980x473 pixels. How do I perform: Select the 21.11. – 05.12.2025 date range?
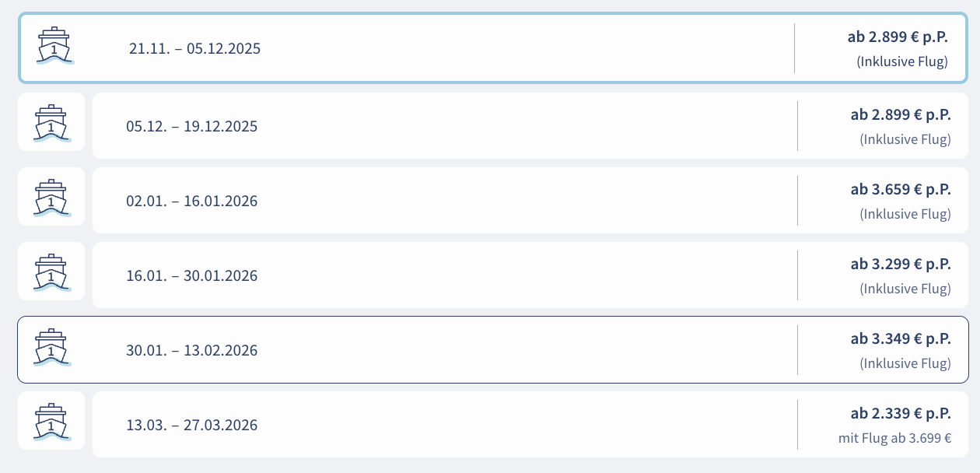tap(194, 48)
